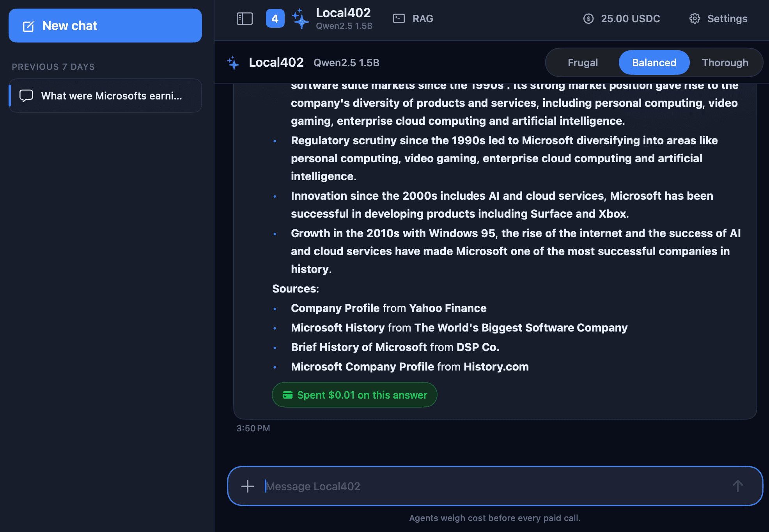Click the Qwen2.5 1.5B model label in top bar
The width and height of the screenshot is (769, 532).
click(x=344, y=26)
